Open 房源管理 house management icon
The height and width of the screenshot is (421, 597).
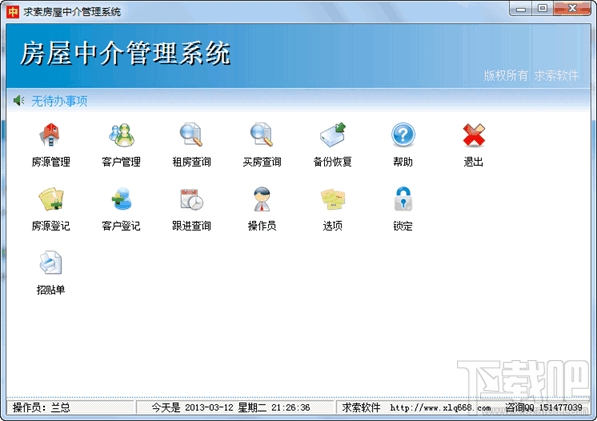50,135
